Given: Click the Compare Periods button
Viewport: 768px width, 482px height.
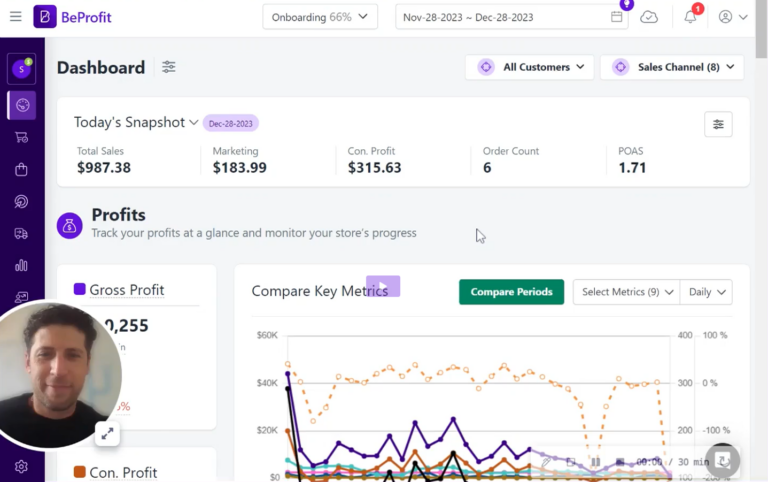Looking at the screenshot, I should (x=511, y=292).
